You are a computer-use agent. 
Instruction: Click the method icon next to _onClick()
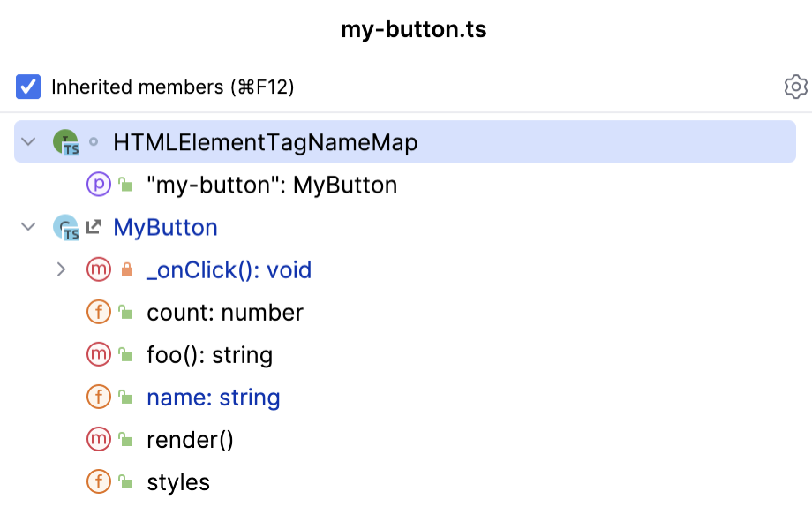[98, 269]
